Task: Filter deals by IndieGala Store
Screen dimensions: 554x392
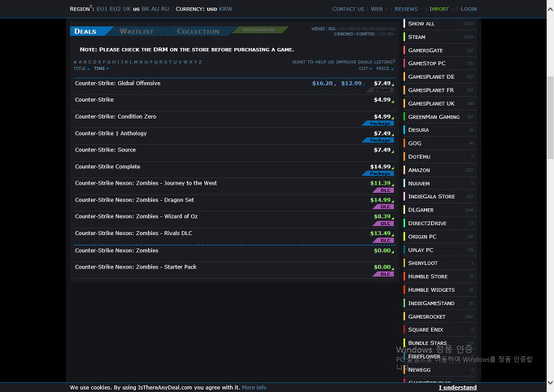Action: (440, 196)
